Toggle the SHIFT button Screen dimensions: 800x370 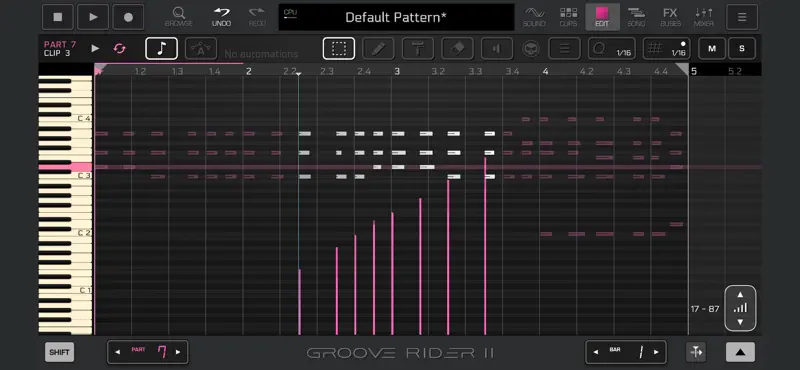(x=59, y=352)
